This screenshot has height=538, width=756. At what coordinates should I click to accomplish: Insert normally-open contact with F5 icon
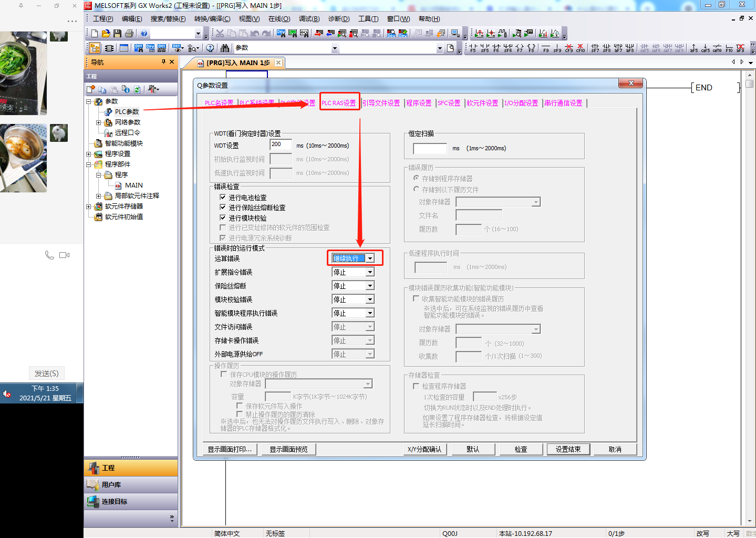473,48
